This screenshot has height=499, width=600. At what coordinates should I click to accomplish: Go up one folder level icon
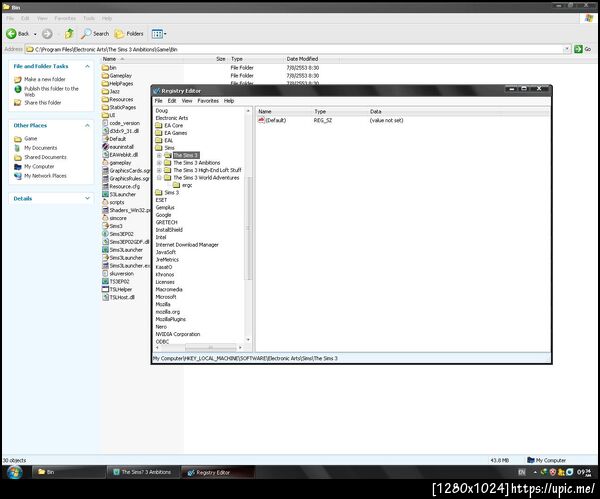click(x=69, y=34)
